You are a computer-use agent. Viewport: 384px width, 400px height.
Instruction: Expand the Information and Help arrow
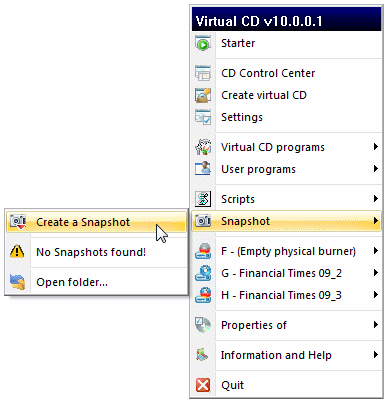(376, 355)
